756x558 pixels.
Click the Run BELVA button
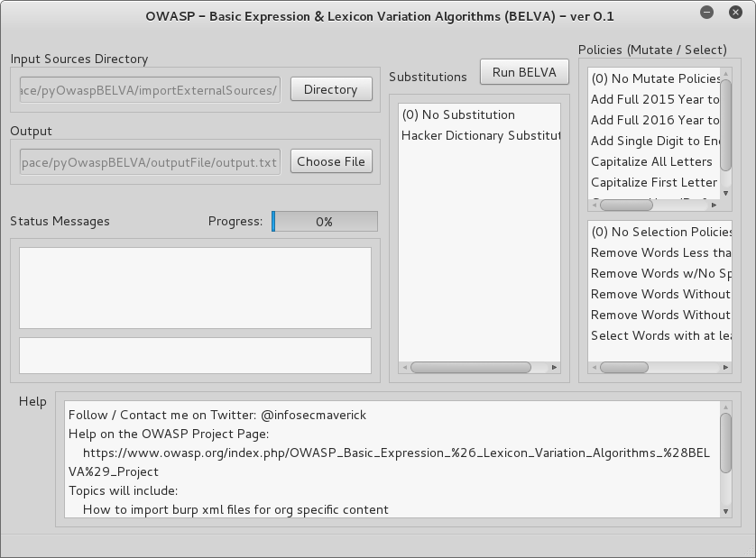(x=524, y=73)
